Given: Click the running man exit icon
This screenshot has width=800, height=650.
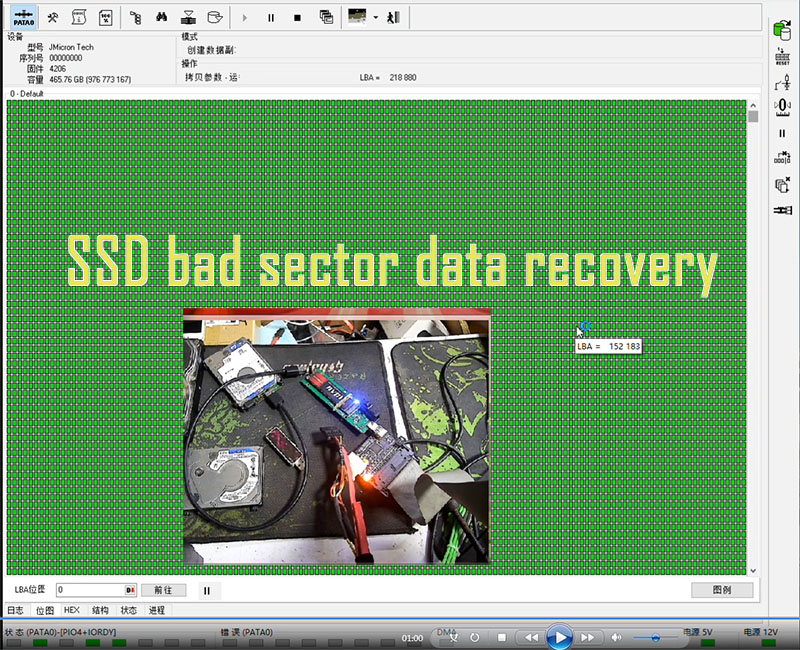Looking at the screenshot, I should (x=393, y=18).
